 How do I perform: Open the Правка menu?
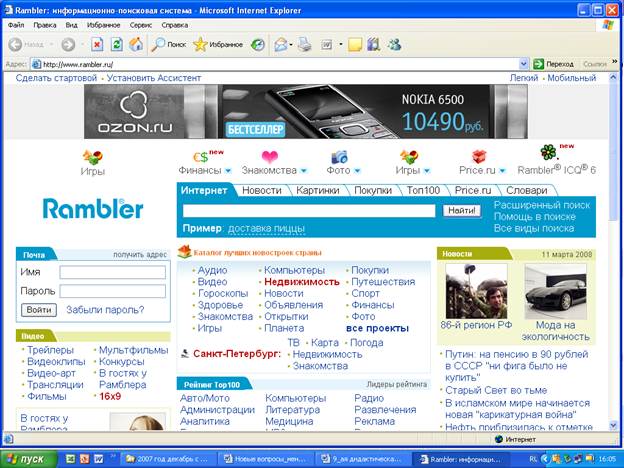[45, 25]
